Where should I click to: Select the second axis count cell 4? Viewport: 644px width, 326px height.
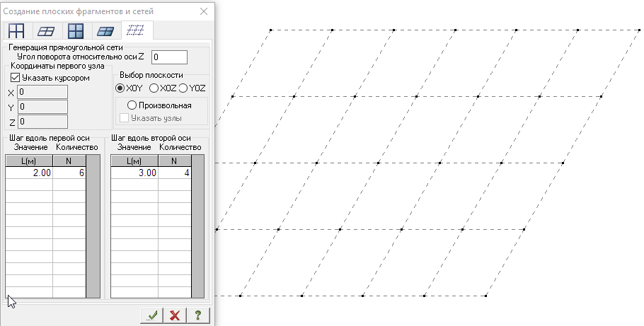[x=175, y=173]
